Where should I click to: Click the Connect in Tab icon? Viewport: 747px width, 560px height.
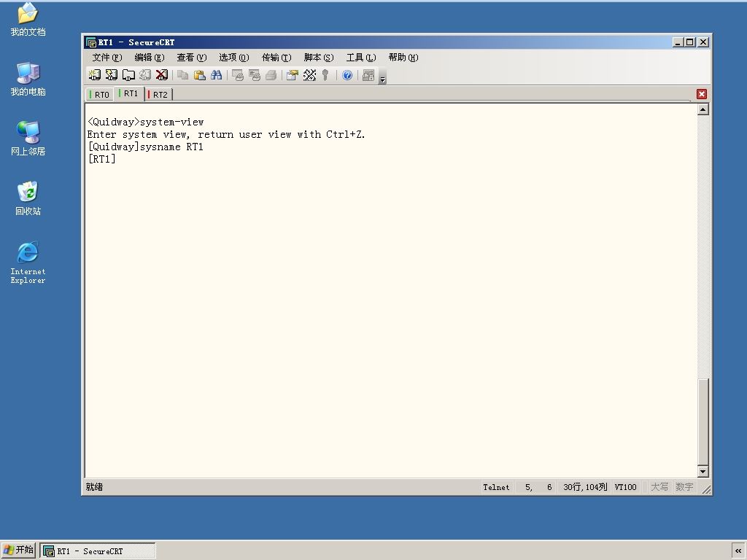tap(128, 75)
